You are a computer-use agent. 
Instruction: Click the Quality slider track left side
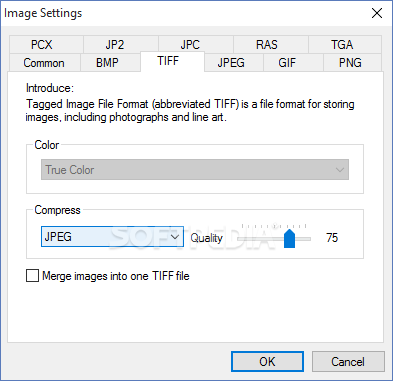pos(260,239)
